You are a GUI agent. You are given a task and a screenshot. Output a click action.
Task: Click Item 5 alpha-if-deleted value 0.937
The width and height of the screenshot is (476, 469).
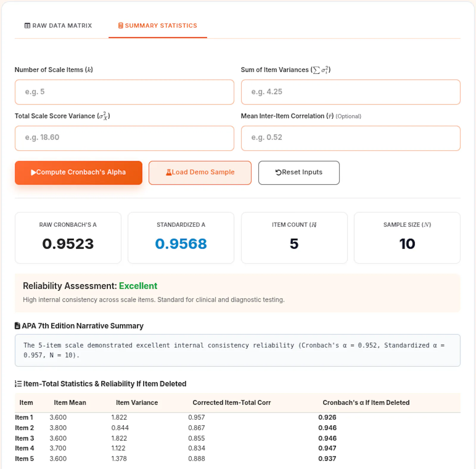click(x=327, y=459)
